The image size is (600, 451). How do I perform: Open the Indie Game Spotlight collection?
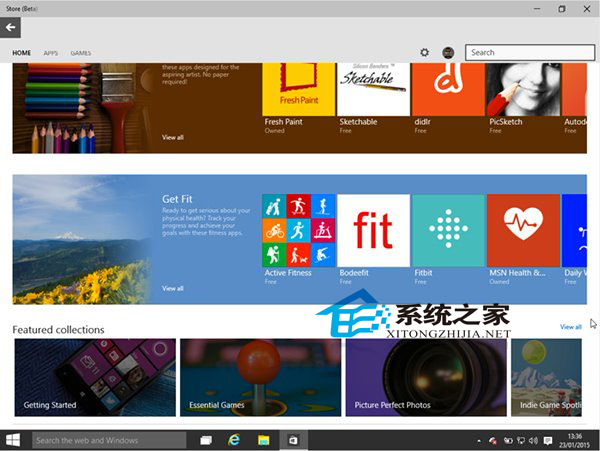(546, 377)
